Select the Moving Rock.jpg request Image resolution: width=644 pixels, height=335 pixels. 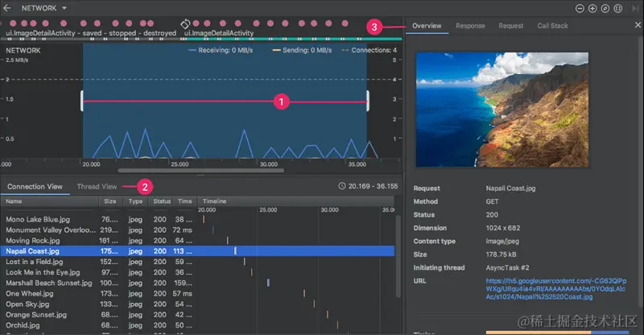click(197, 241)
